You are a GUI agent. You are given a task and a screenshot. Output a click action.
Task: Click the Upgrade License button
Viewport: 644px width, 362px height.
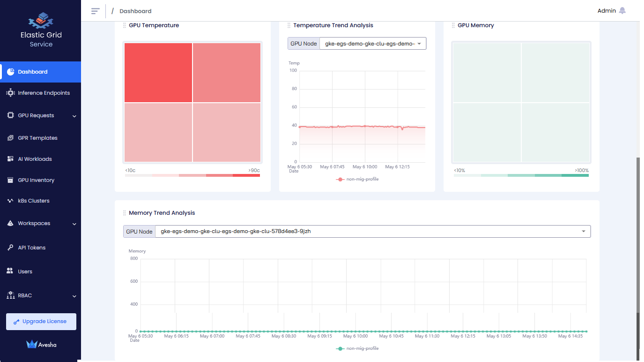tap(41, 322)
